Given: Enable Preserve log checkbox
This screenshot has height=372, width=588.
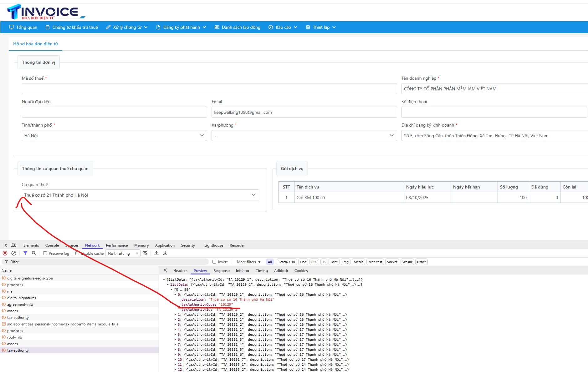Looking at the screenshot, I should click(45, 253).
